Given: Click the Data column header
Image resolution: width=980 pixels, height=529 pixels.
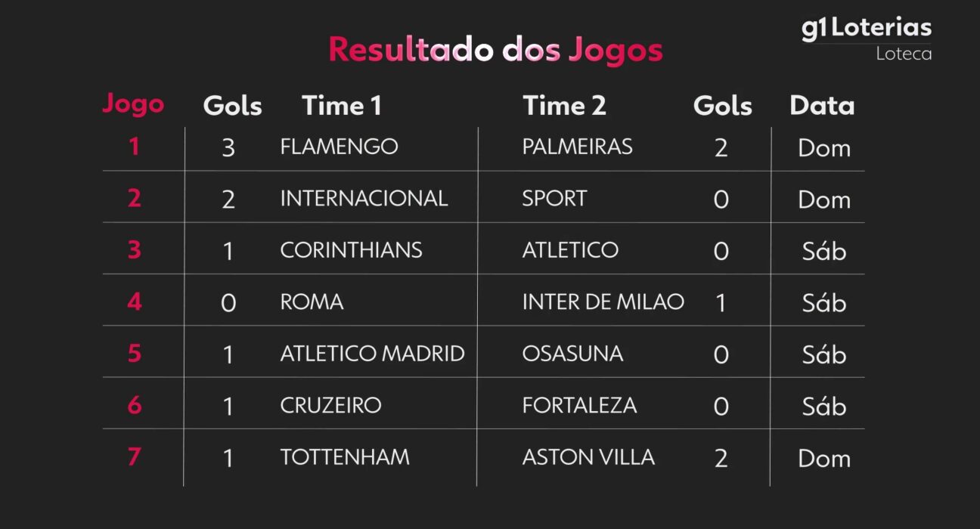Looking at the screenshot, I should [822, 106].
